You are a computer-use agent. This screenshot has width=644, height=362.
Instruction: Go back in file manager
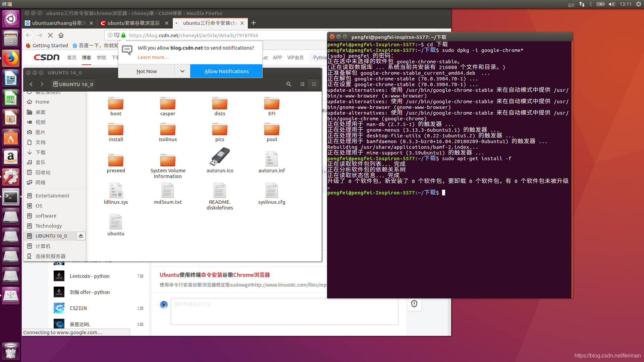[x=31, y=84]
